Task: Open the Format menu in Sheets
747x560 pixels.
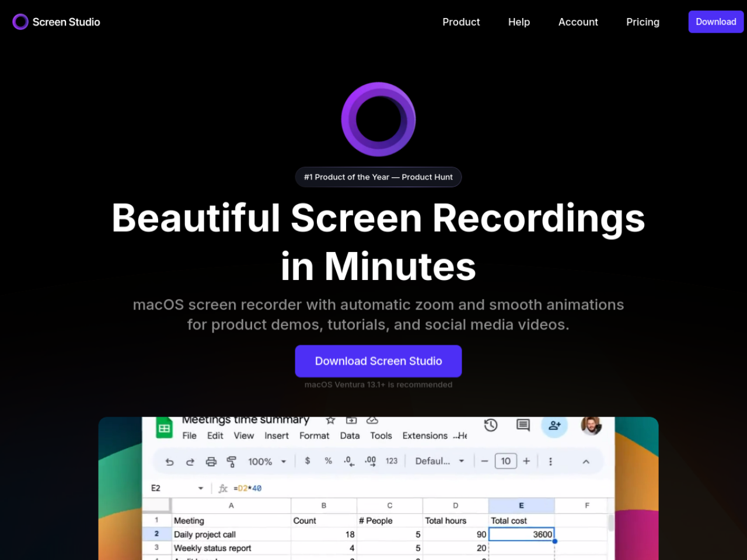Action: (315, 436)
